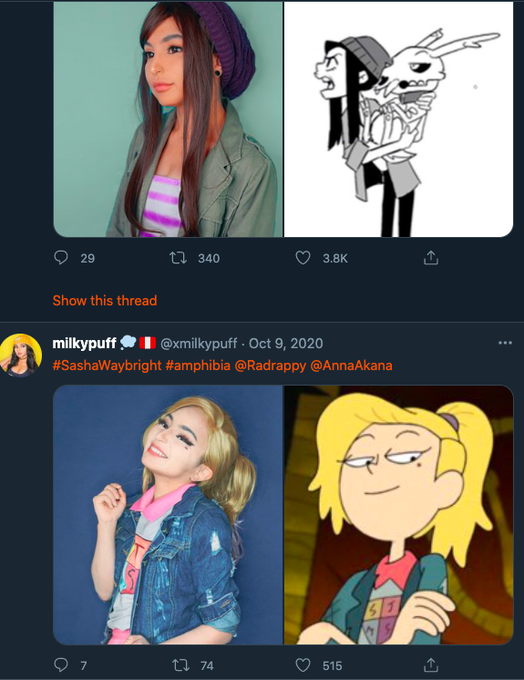Open the milkypuff display name
This screenshot has width=524, height=680.
point(84,343)
